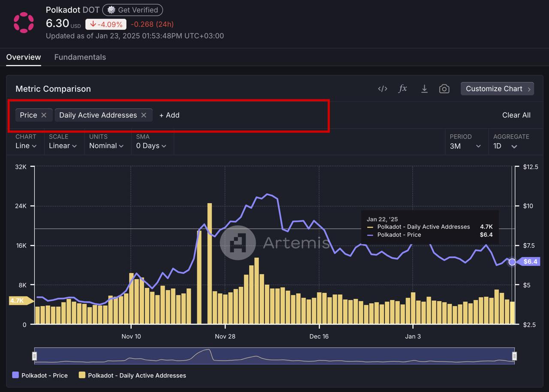Click the -4.09% price change badge
The image size is (549, 392).
coord(106,24)
